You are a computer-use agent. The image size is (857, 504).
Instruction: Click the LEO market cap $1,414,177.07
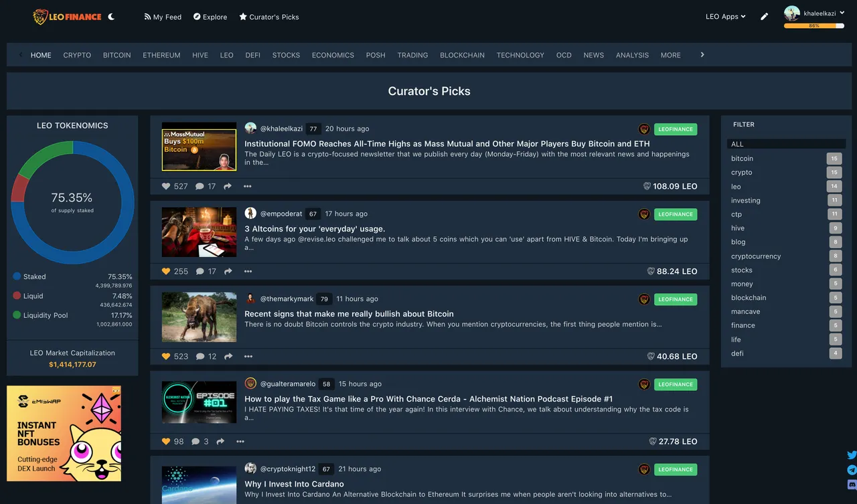coord(72,365)
